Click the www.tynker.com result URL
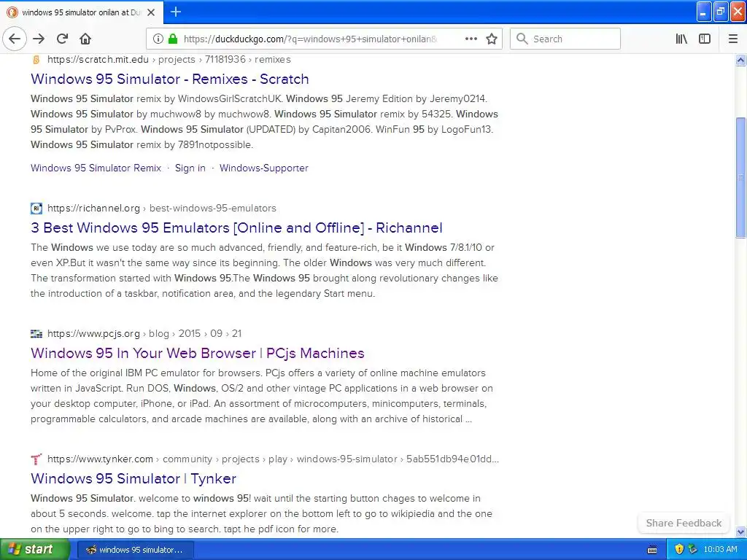This screenshot has height=560, width=747. pos(273,459)
